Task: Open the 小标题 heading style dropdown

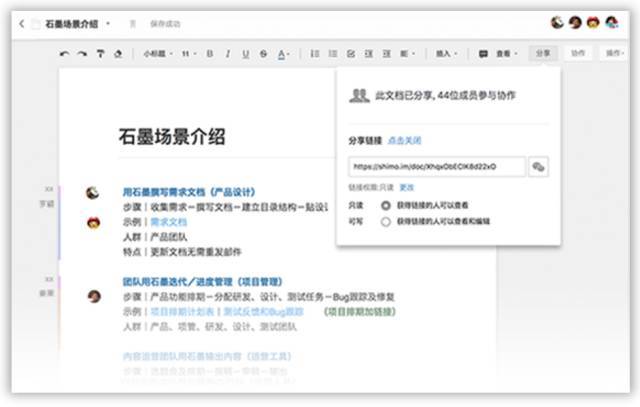Action: [157, 54]
